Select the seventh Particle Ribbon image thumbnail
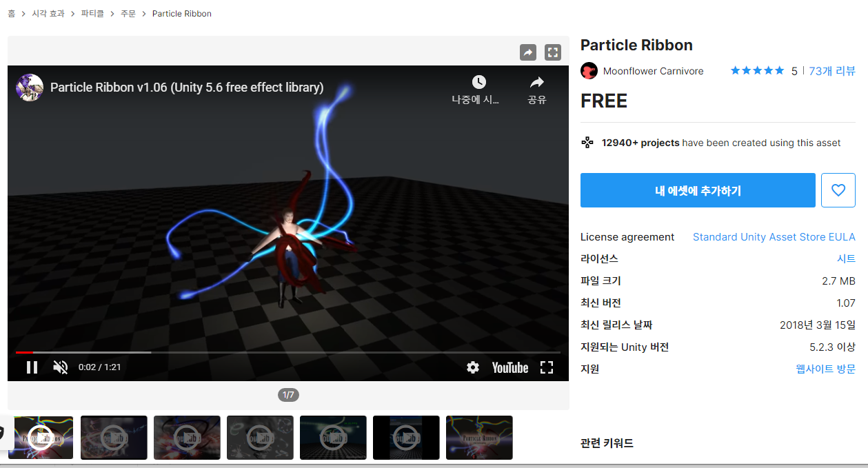This screenshot has height=468, width=868. pos(479,438)
